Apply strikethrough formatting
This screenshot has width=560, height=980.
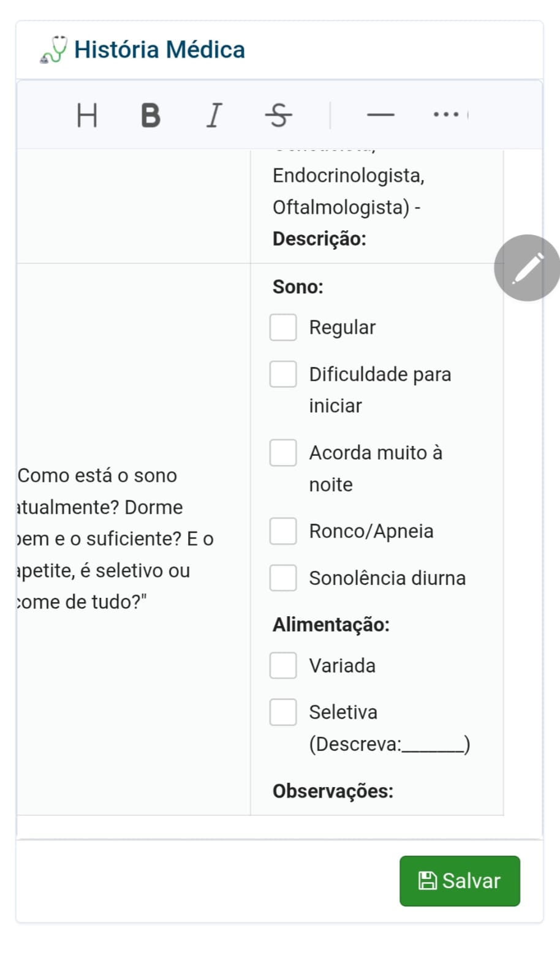pyautogui.click(x=279, y=115)
